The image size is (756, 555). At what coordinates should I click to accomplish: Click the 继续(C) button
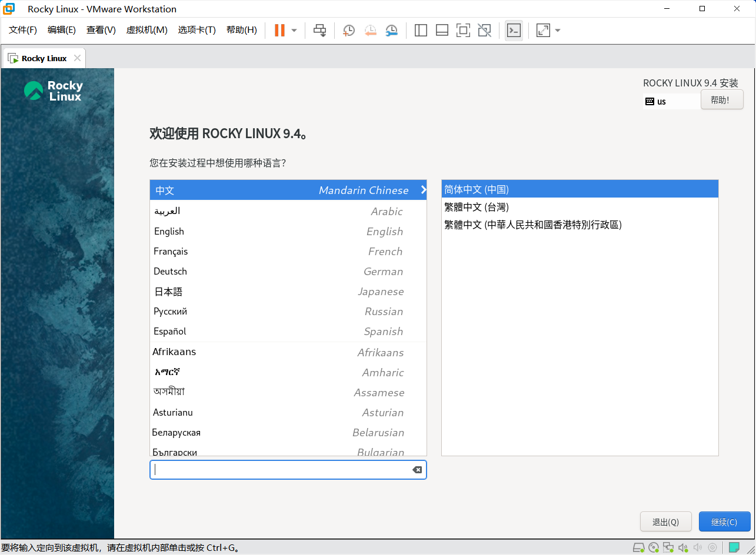point(724,521)
